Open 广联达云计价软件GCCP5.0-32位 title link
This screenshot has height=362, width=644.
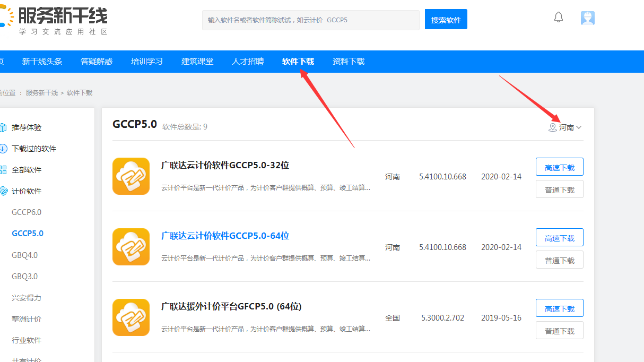coord(225,165)
